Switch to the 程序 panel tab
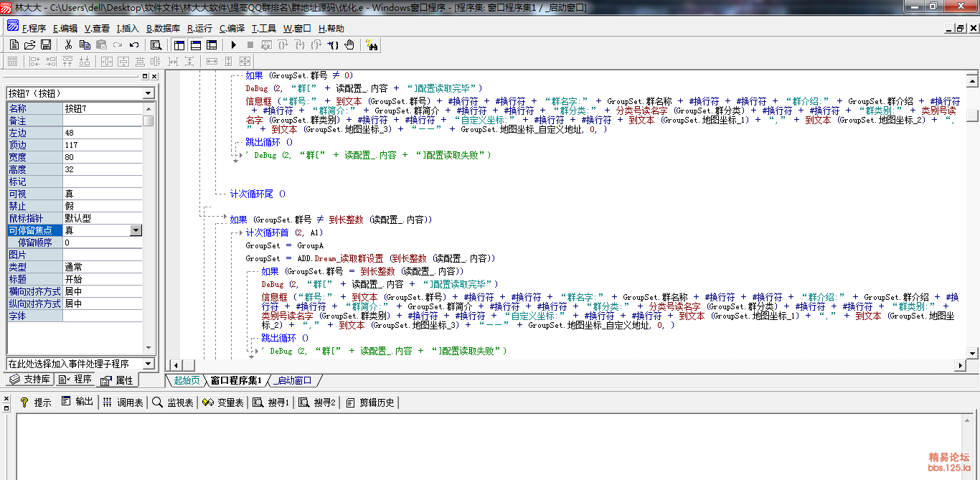The image size is (980, 480). (75, 379)
